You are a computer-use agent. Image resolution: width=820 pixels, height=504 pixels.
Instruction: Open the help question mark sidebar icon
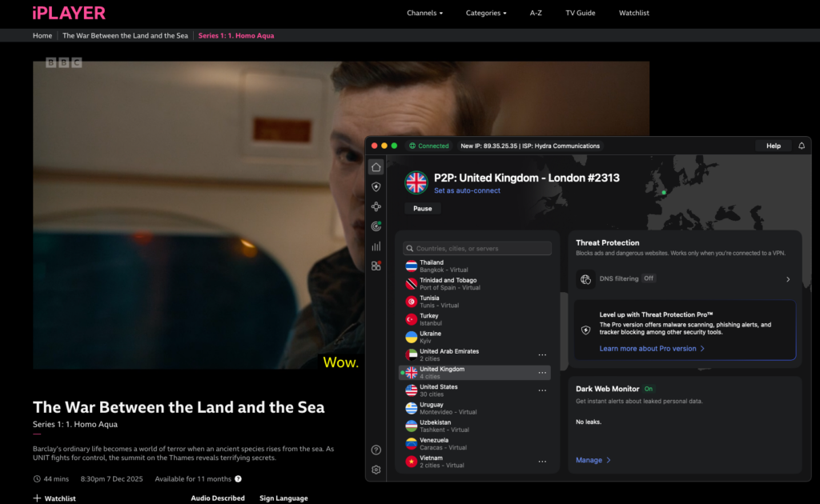point(376,450)
